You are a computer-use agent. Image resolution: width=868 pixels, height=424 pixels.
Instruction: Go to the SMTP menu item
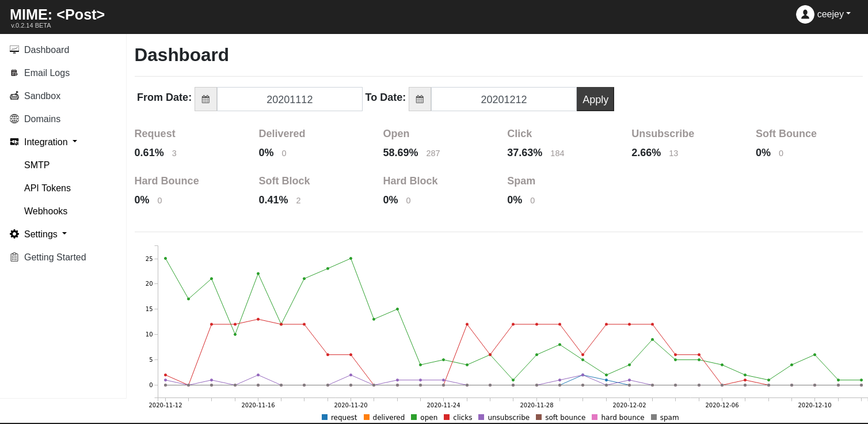coord(37,165)
